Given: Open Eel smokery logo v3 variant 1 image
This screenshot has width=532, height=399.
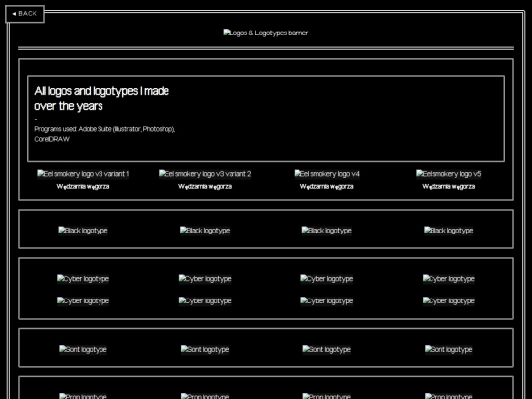Looking at the screenshot, I should coord(83,174).
